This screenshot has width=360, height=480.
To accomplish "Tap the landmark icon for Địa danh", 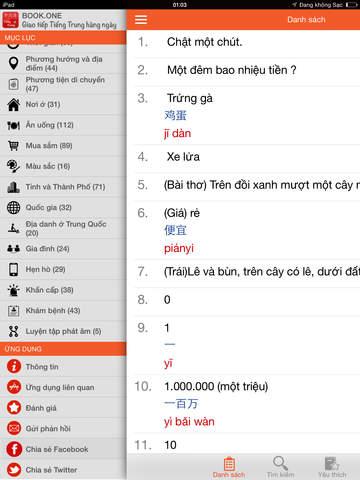I will (x=13, y=228).
